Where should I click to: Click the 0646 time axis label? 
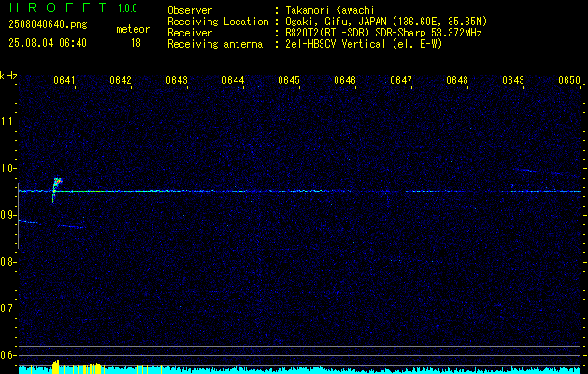(x=345, y=80)
